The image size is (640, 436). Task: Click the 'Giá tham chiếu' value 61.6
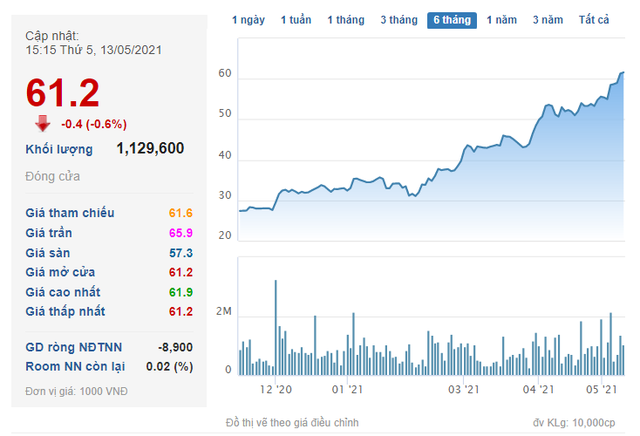coord(181,213)
